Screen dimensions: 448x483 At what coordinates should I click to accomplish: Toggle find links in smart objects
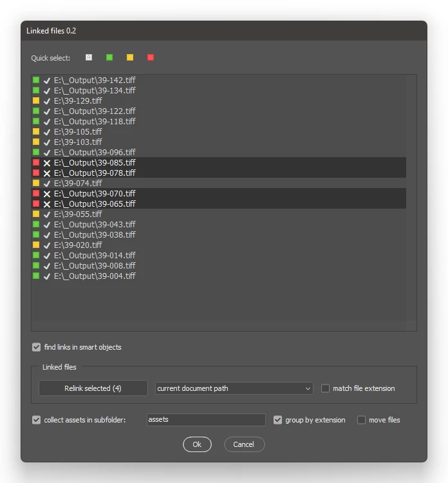tap(36, 347)
